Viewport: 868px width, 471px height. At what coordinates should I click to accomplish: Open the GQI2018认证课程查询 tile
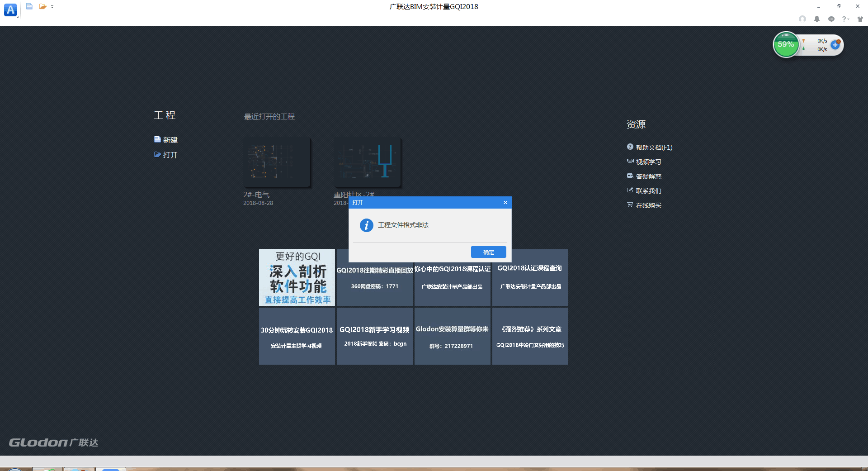pos(530,277)
